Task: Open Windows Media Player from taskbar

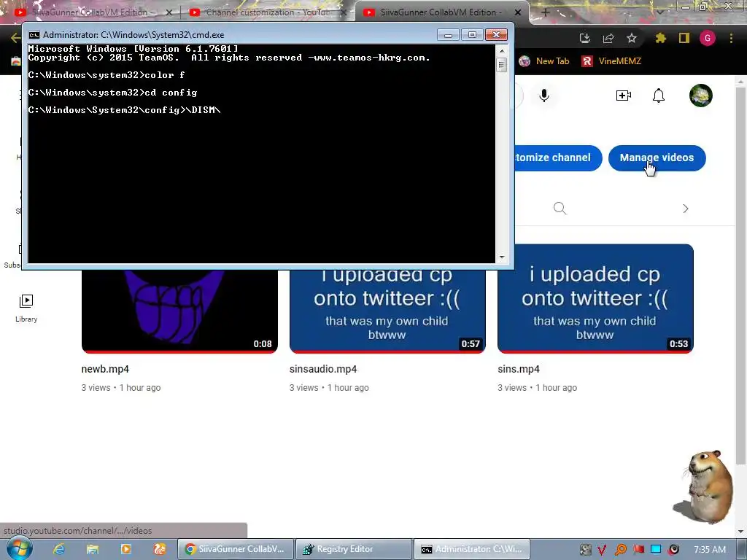Action: pyautogui.click(x=126, y=549)
